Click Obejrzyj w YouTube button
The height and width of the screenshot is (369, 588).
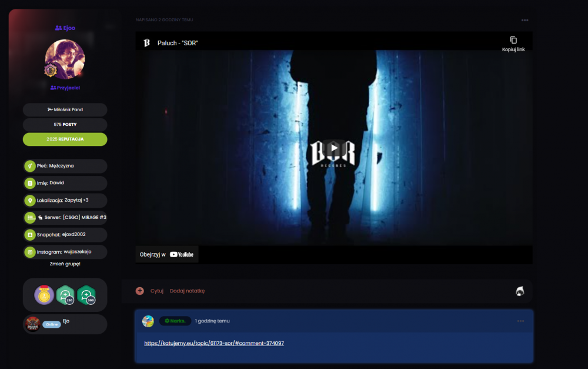[x=166, y=254]
